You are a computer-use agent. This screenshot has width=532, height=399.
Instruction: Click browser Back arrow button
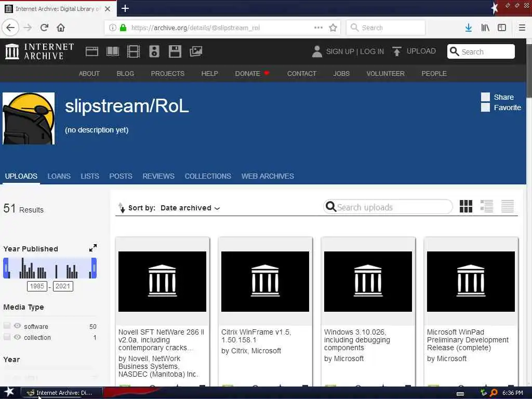10,28
